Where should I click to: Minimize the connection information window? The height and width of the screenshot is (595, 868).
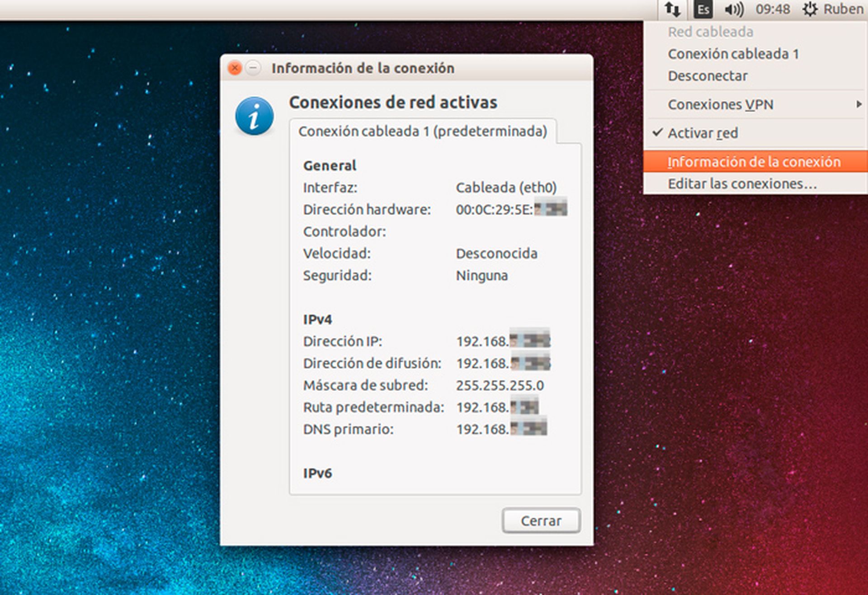click(254, 68)
